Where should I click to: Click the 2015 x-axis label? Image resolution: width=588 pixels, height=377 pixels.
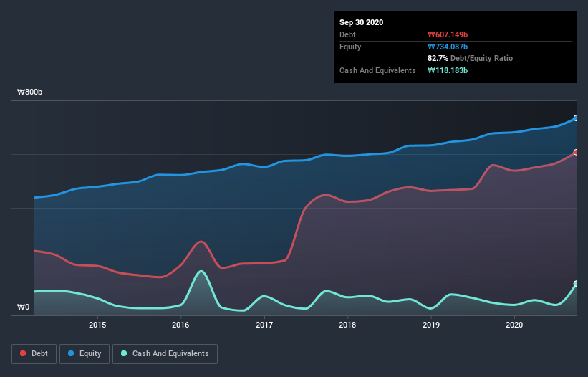pyautogui.click(x=97, y=325)
